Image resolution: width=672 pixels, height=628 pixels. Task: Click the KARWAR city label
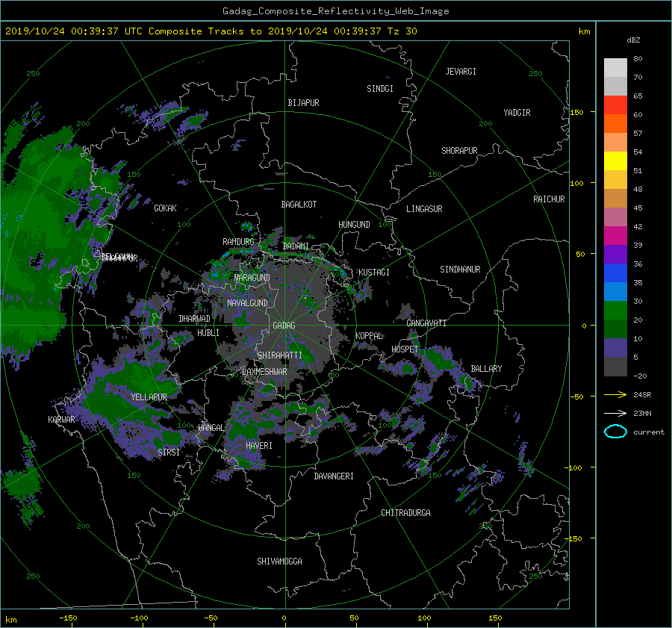(61, 419)
